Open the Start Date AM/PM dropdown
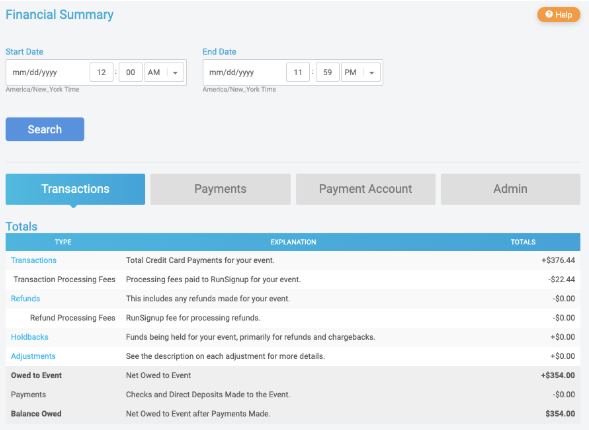 point(164,72)
